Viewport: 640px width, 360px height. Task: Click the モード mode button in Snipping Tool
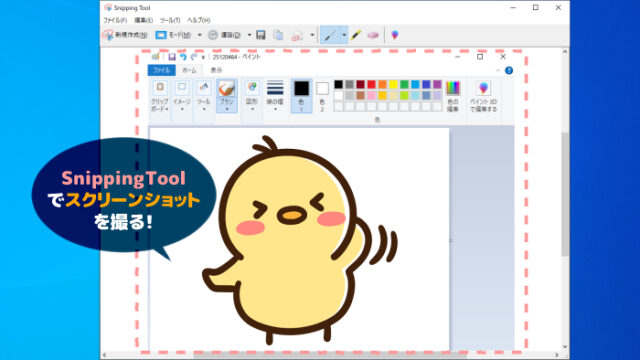(x=173, y=35)
